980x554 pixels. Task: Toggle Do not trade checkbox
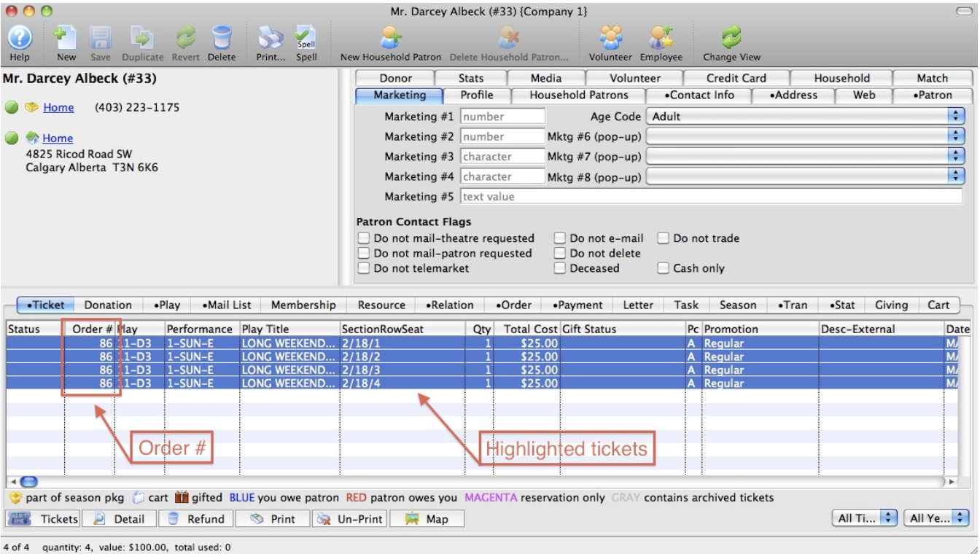(664, 238)
